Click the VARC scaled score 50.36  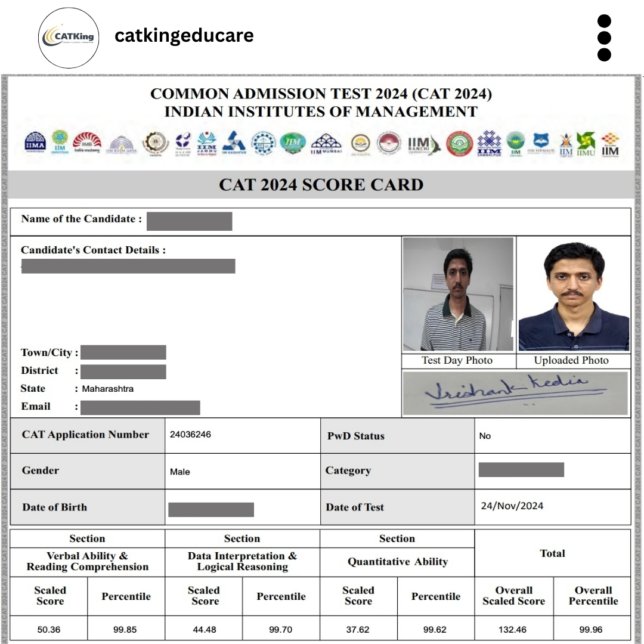tap(49, 629)
